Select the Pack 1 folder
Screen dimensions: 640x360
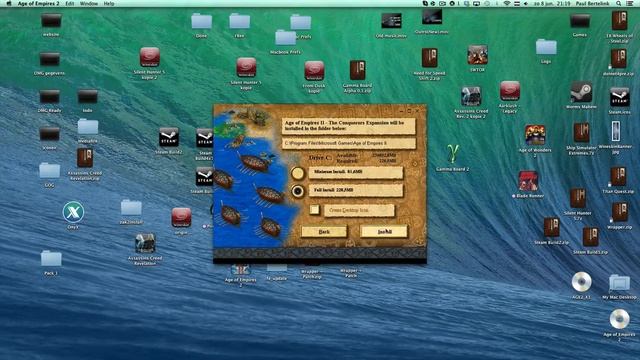pos(51,259)
